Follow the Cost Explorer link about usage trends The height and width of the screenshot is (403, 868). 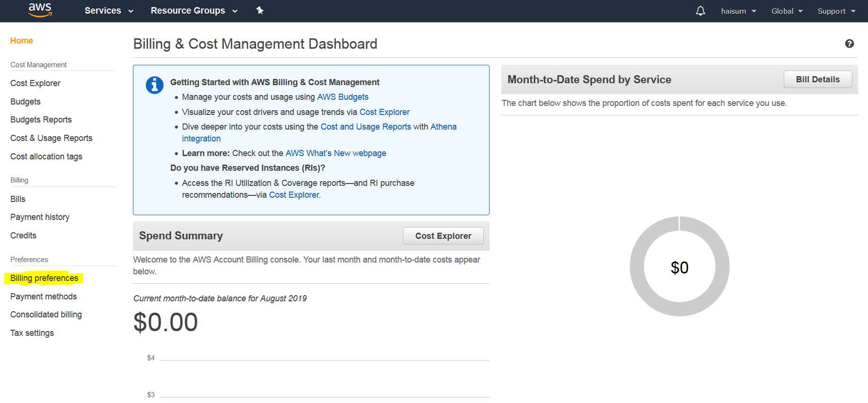pos(385,112)
